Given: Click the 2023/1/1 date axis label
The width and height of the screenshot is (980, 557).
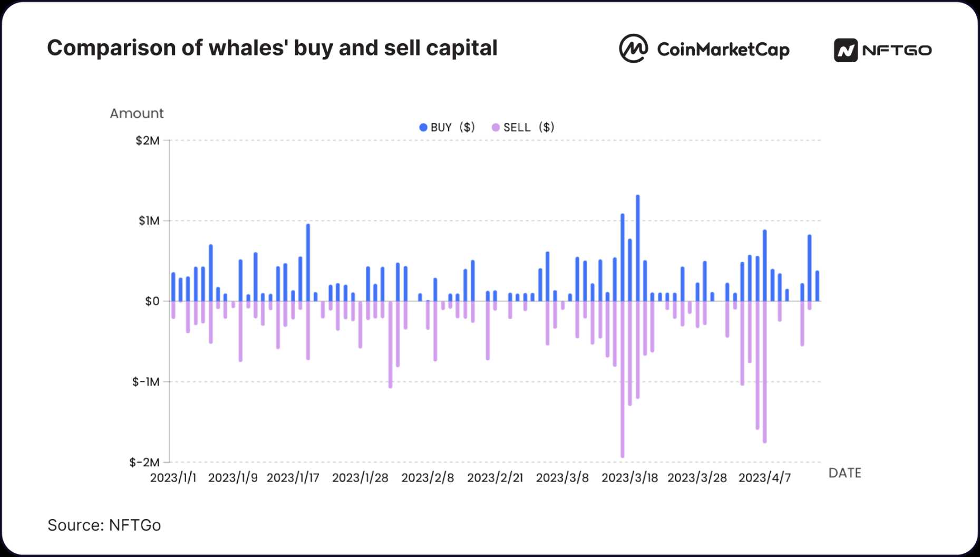Looking at the screenshot, I should pos(173,477).
